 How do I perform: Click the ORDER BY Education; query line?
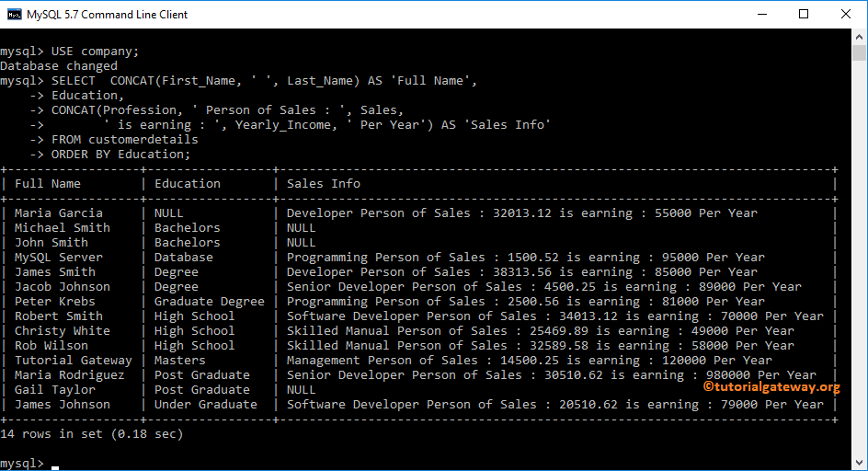121,155
